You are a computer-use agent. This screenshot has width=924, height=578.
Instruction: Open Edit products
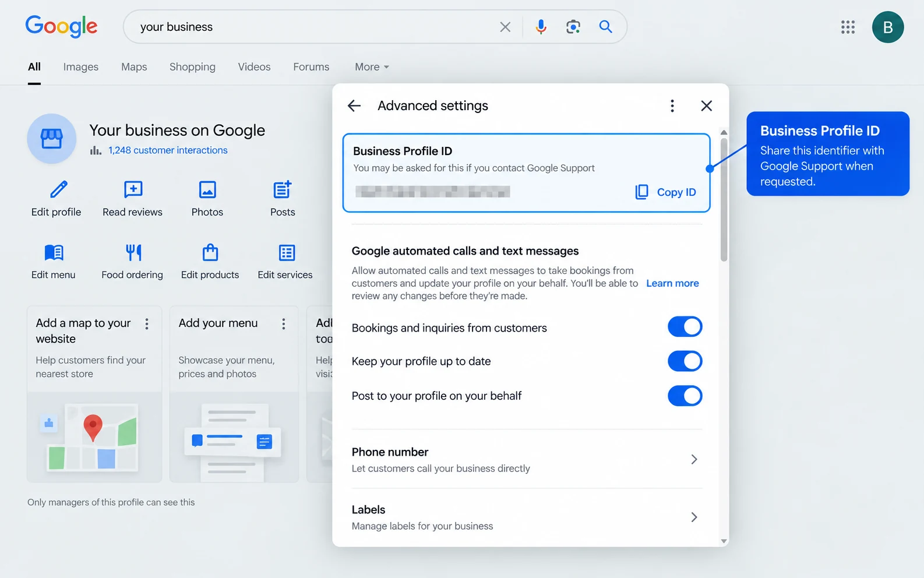(210, 262)
